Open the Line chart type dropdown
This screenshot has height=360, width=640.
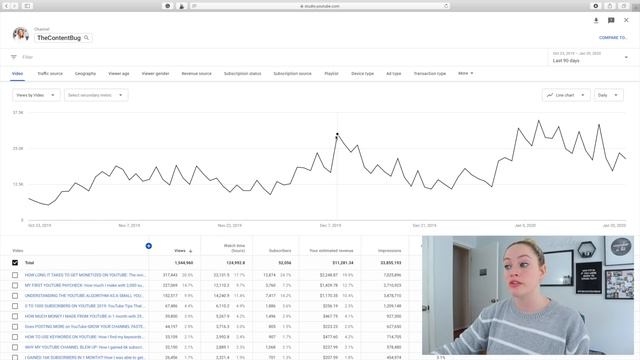pyautogui.click(x=566, y=95)
